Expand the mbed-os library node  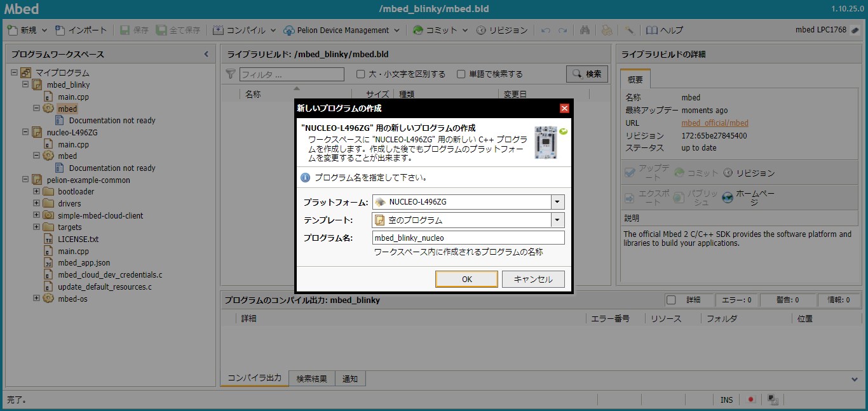[37, 298]
